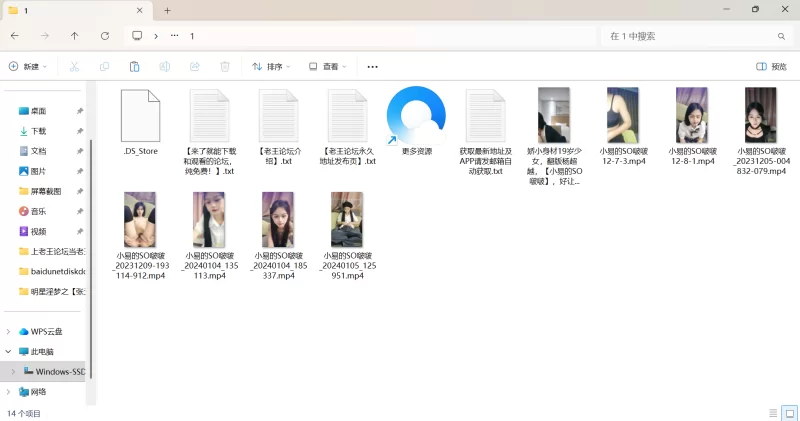Refresh the current folder view
The height and width of the screenshot is (421, 800).
[104, 36]
